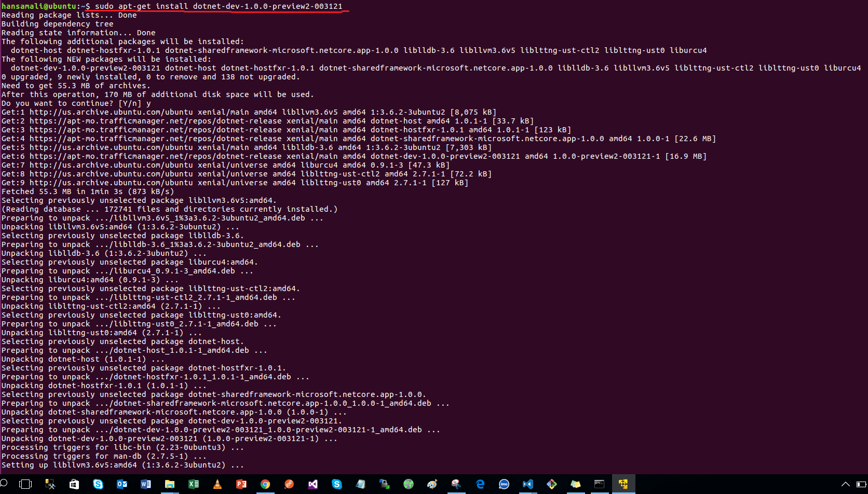This screenshot has width=868, height=494.
Task: Open Outlook from the taskbar
Action: pos(122,484)
